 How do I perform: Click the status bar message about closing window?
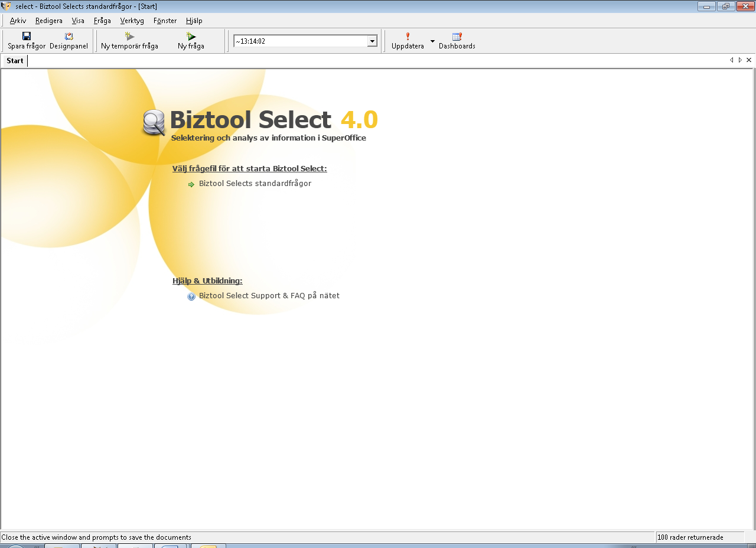pos(96,537)
